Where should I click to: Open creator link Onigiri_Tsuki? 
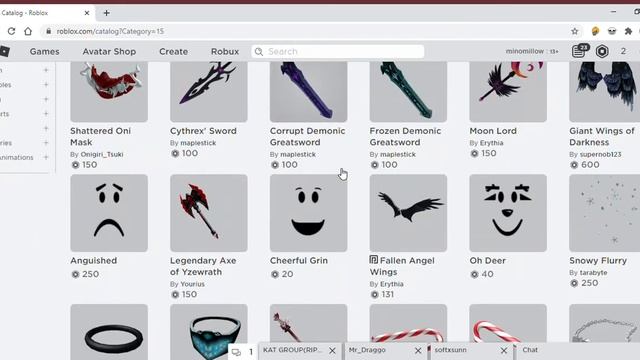102,154
